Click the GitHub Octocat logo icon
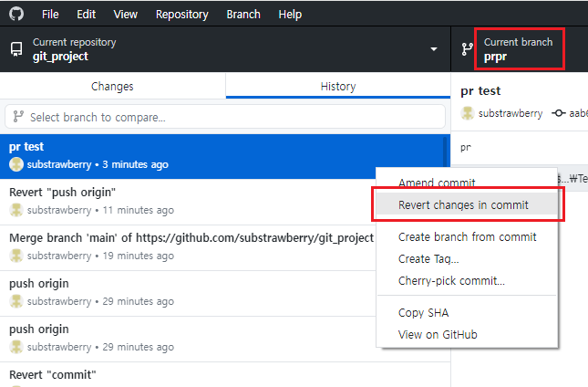 click(x=16, y=14)
